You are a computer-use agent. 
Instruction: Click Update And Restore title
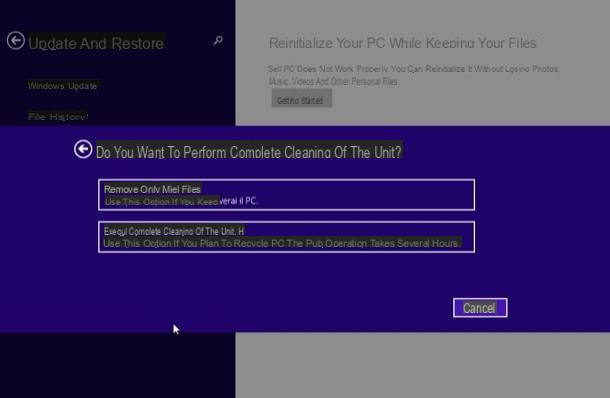click(96, 43)
